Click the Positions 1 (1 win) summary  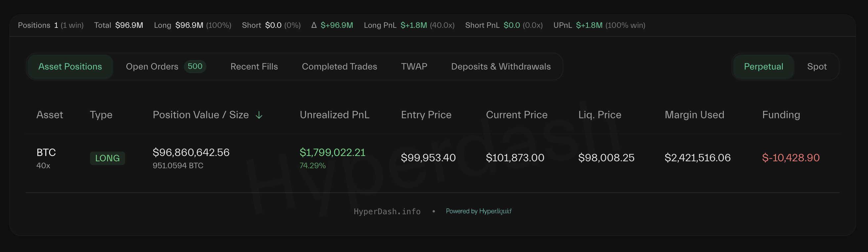(51, 25)
